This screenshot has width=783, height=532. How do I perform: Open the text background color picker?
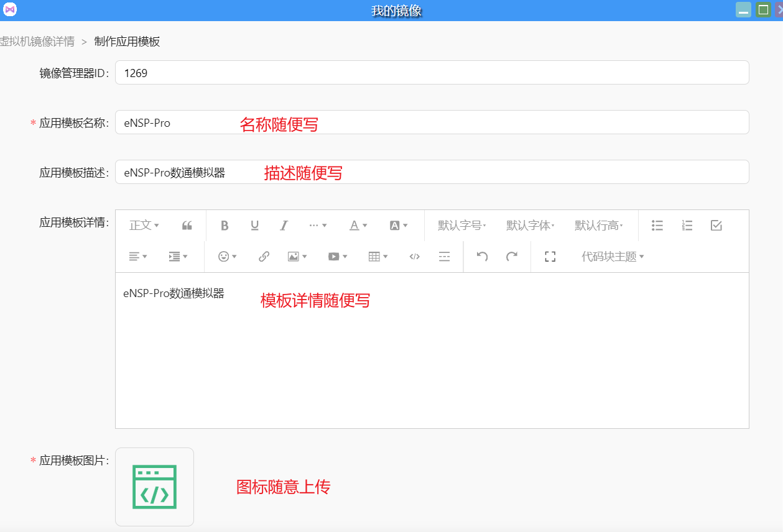pos(398,226)
